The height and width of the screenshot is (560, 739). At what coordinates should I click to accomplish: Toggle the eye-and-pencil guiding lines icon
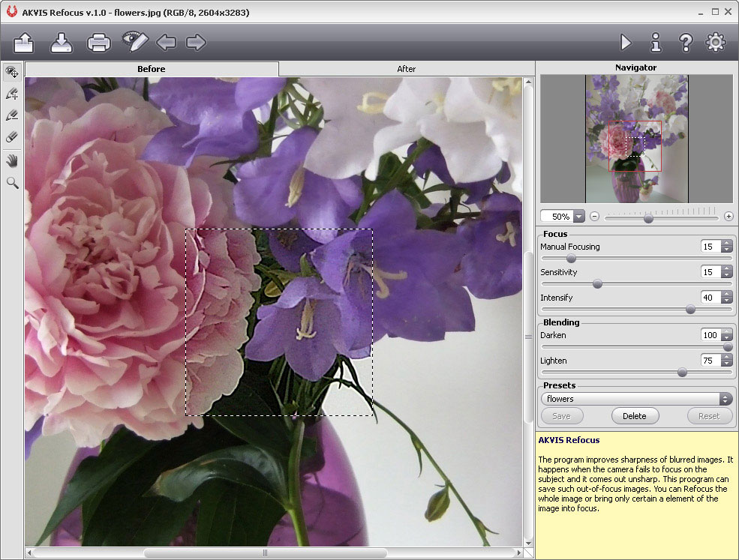pyautogui.click(x=135, y=43)
